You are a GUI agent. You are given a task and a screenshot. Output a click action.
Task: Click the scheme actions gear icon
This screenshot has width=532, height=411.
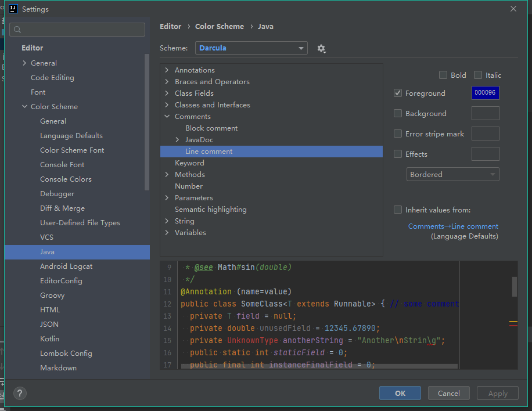click(321, 49)
